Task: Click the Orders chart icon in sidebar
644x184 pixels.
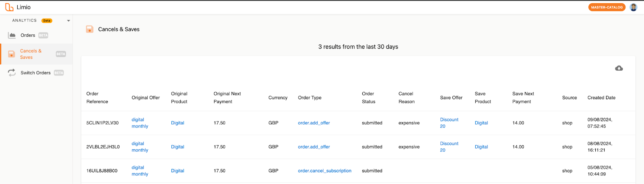Action: (12, 36)
